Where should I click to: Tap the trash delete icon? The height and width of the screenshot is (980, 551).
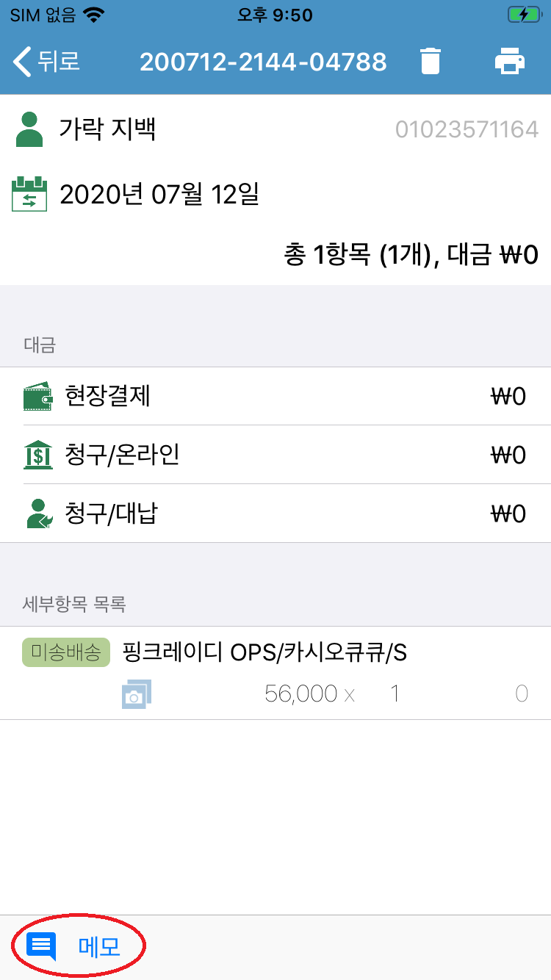(431, 61)
